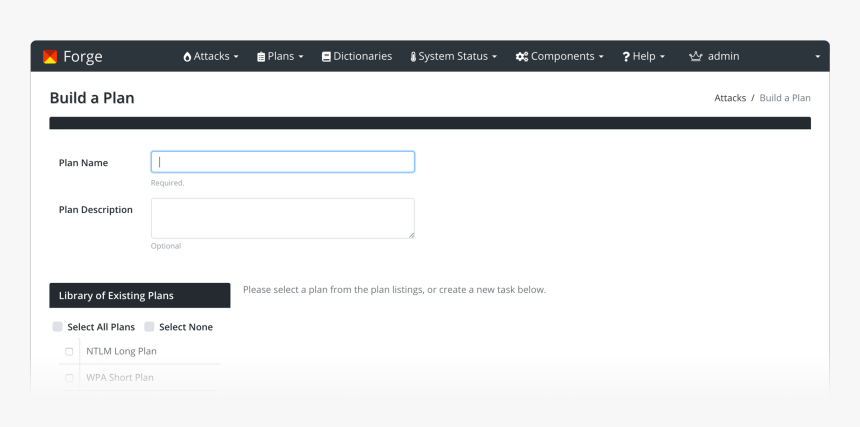Select the NTLM Long Plan row text

[121, 351]
